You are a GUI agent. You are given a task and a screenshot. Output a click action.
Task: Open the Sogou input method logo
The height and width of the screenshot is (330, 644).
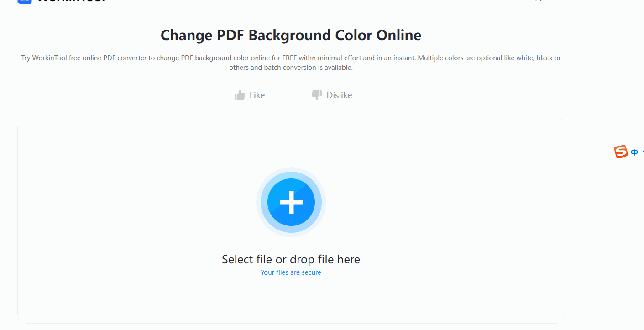click(x=621, y=152)
